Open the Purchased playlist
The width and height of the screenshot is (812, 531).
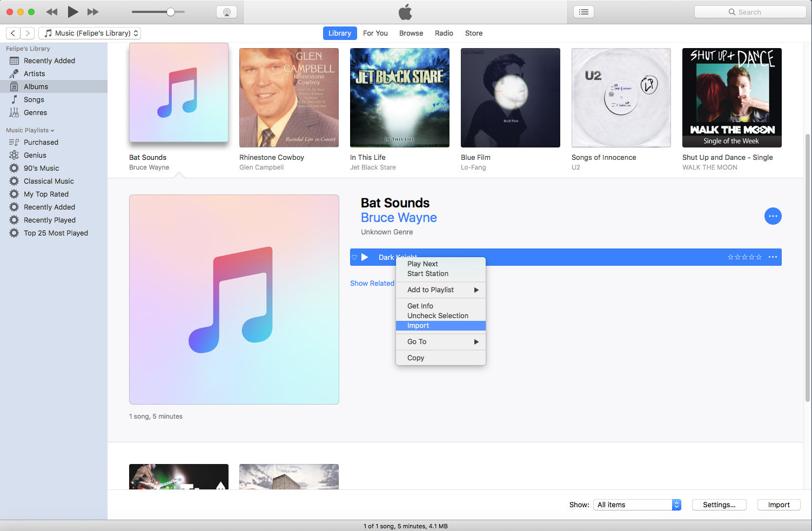pos(41,142)
